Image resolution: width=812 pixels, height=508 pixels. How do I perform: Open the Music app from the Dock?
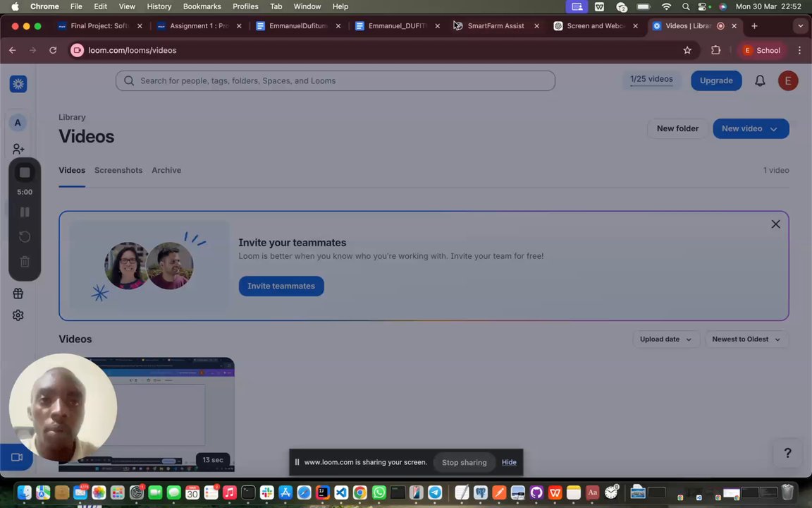[x=229, y=492]
